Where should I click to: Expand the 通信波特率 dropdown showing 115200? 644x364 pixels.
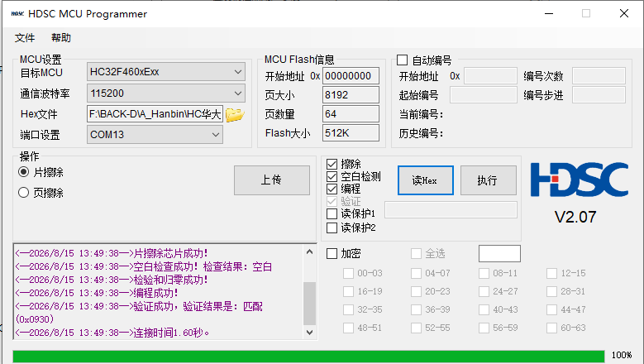166,93
